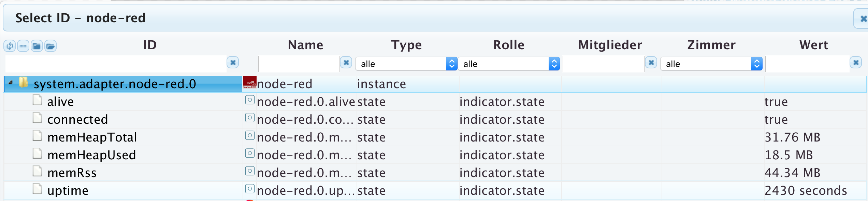
Task: Click the Zimmer column header
Action: (711, 45)
